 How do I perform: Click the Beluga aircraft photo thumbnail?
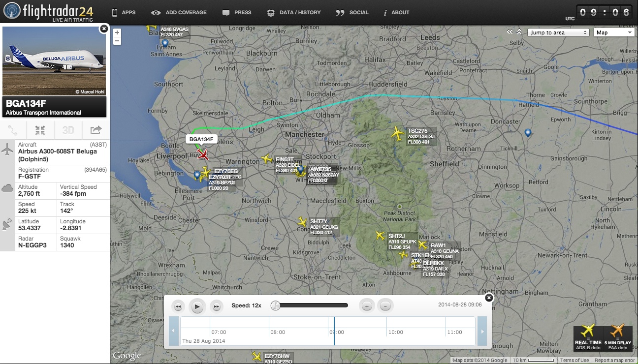[54, 61]
